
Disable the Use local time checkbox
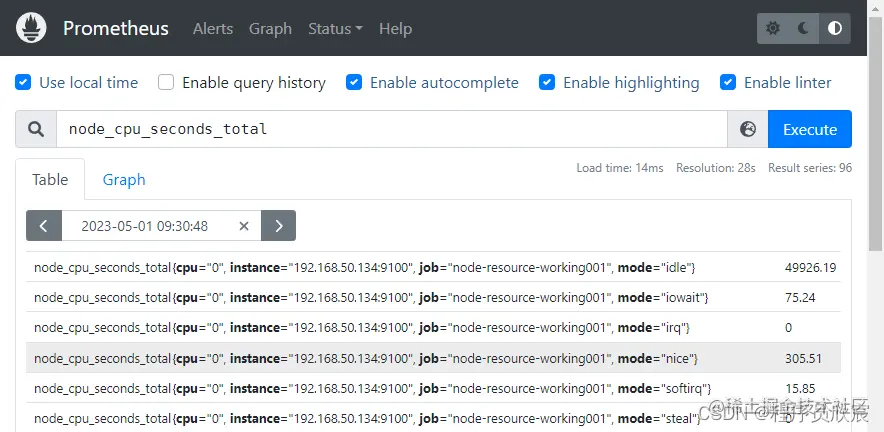[24, 83]
